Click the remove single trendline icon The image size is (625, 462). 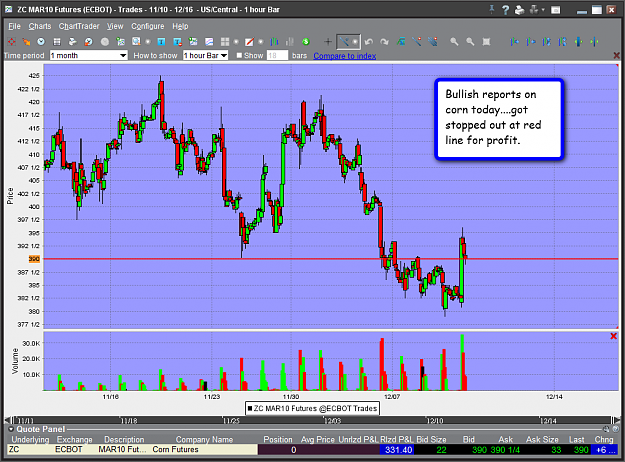417,41
